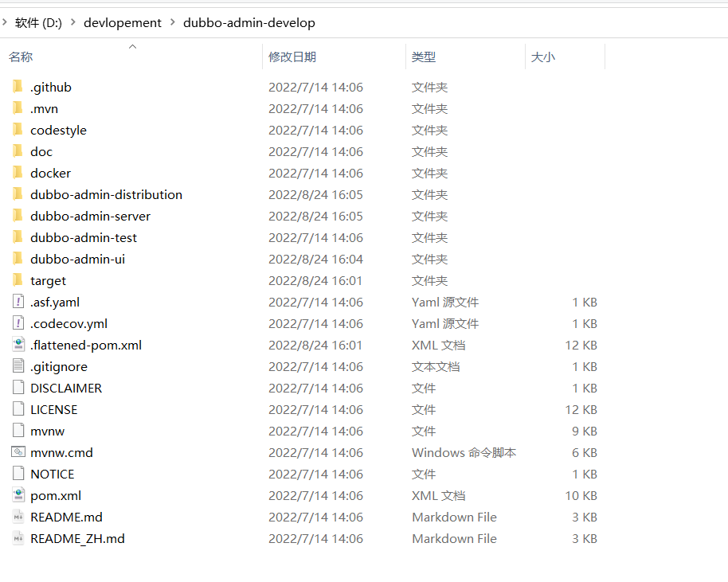Select the dubbo-admin-distribution name
This screenshot has height=582, width=728.
coord(106,194)
